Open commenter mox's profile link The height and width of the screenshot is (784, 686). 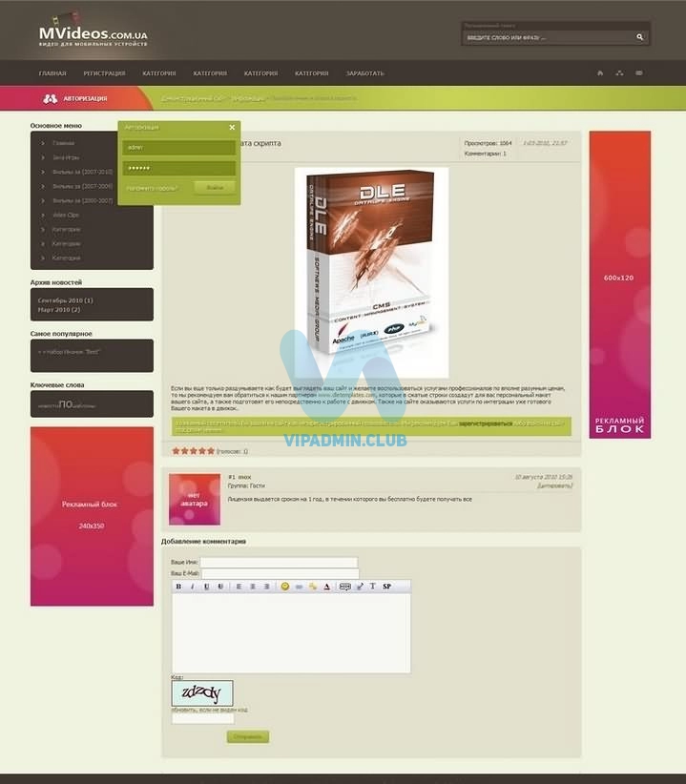[244, 477]
